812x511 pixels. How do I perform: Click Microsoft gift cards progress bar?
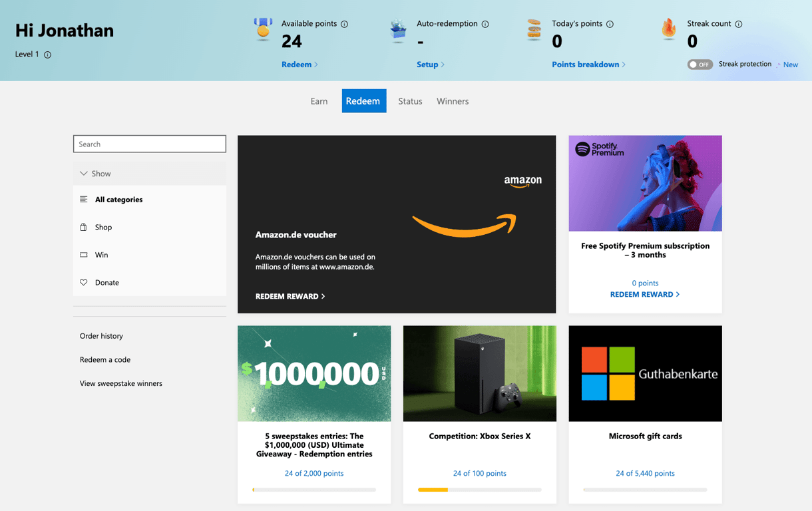click(645, 490)
